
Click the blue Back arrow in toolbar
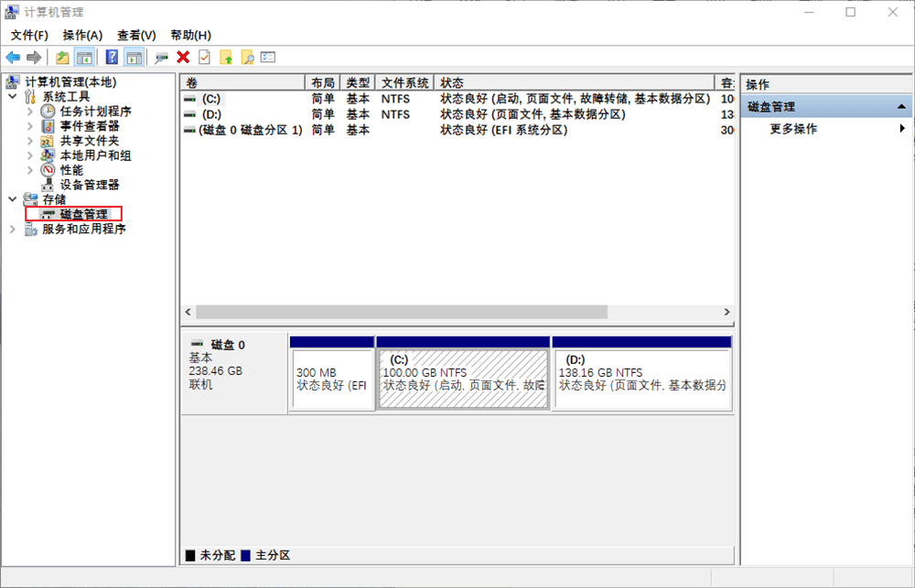[x=13, y=58]
